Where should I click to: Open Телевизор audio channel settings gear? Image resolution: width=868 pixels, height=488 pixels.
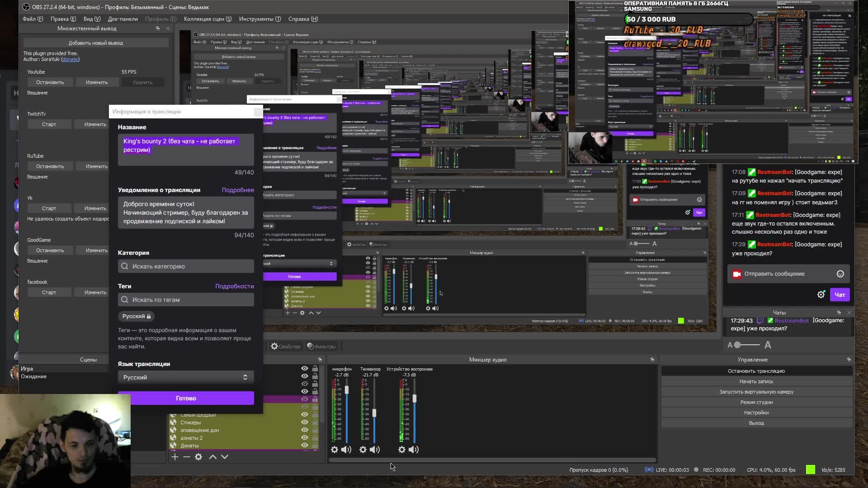coord(363,450)
